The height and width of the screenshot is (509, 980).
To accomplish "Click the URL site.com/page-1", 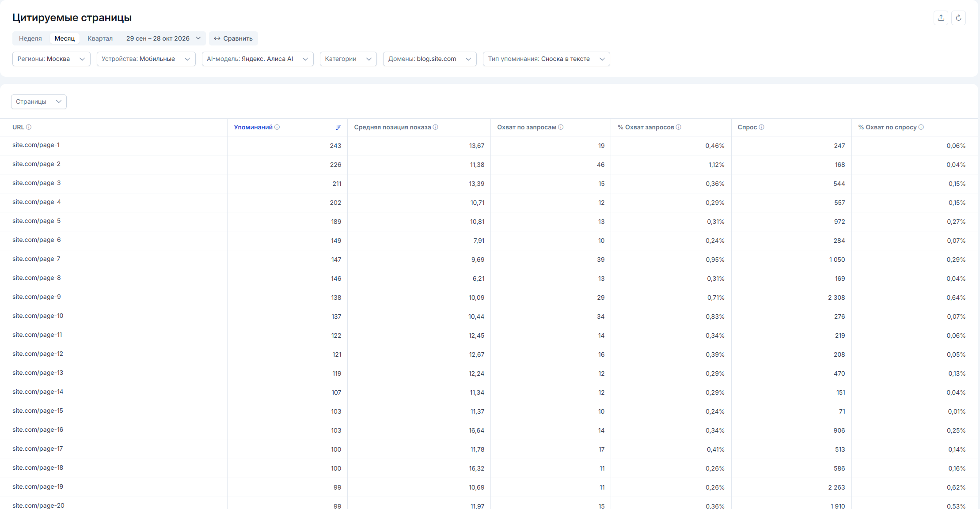I will (x=36, y=145).
